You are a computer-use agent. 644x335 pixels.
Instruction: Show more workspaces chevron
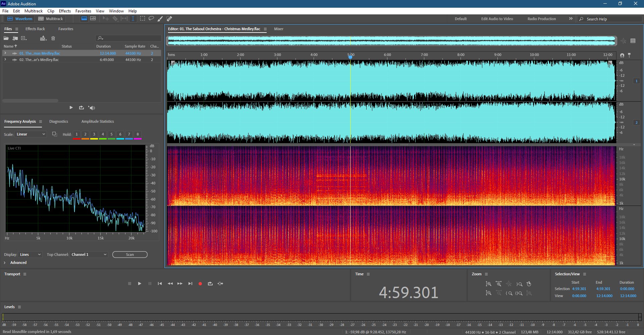(571, 19)
